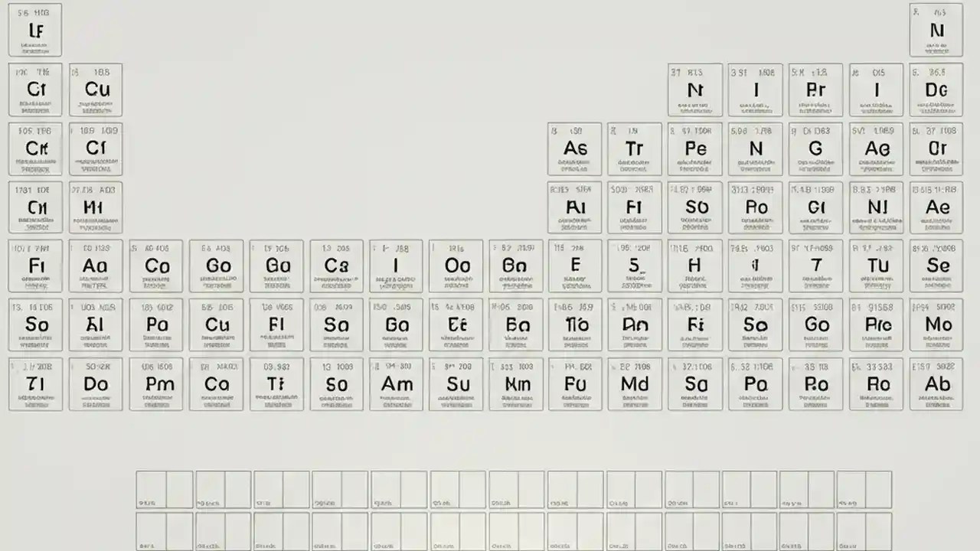Click the Ae element tile at the far right
Image resolution: width=980 pixels, height=551 pixels.
coord(937,207)
